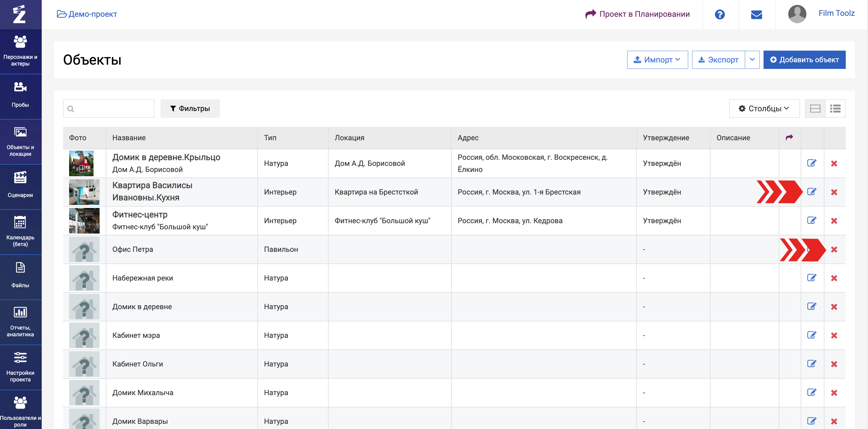This screenshot has height=429, width=868.
Task: Switch to list view layout
Action: pos(835,109)
